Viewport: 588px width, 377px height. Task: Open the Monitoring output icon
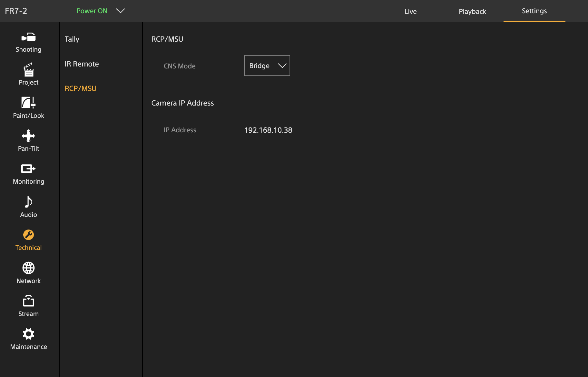[28, 168]
